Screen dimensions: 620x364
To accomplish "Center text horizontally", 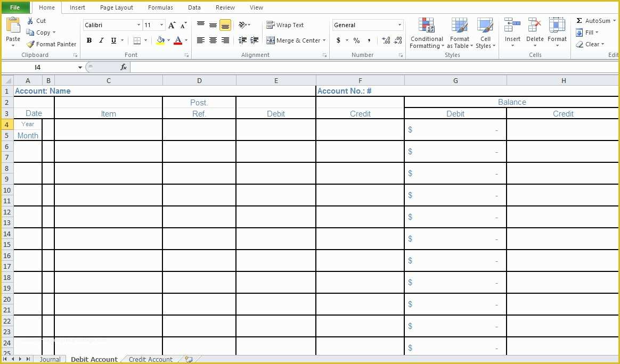I will pyautogui.click(x=213, y=40).
